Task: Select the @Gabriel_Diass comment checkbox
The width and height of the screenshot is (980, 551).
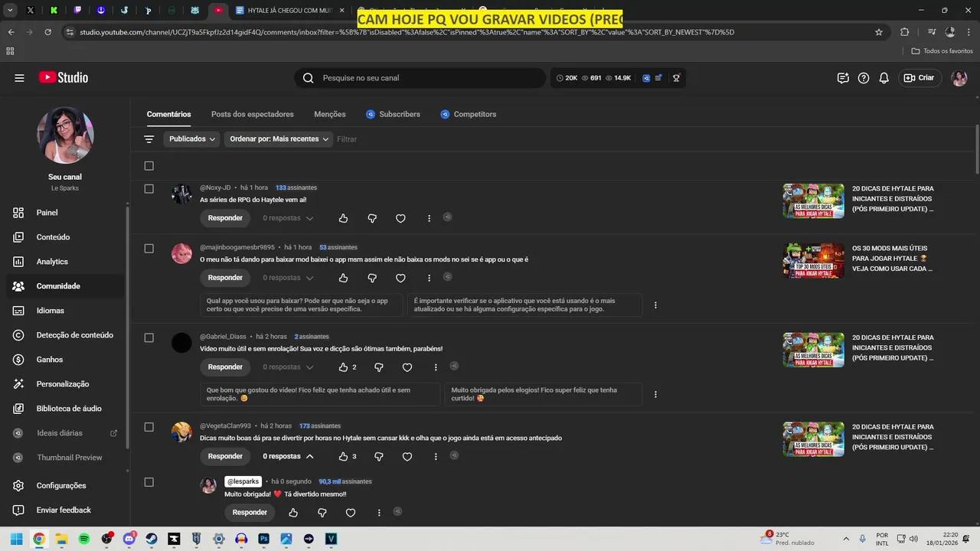Action: [149, 337]
